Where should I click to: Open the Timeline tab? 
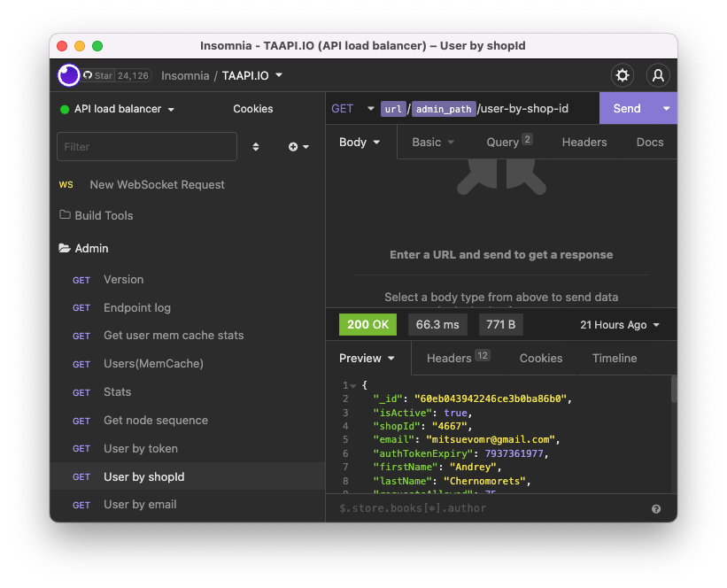[615, 359]
